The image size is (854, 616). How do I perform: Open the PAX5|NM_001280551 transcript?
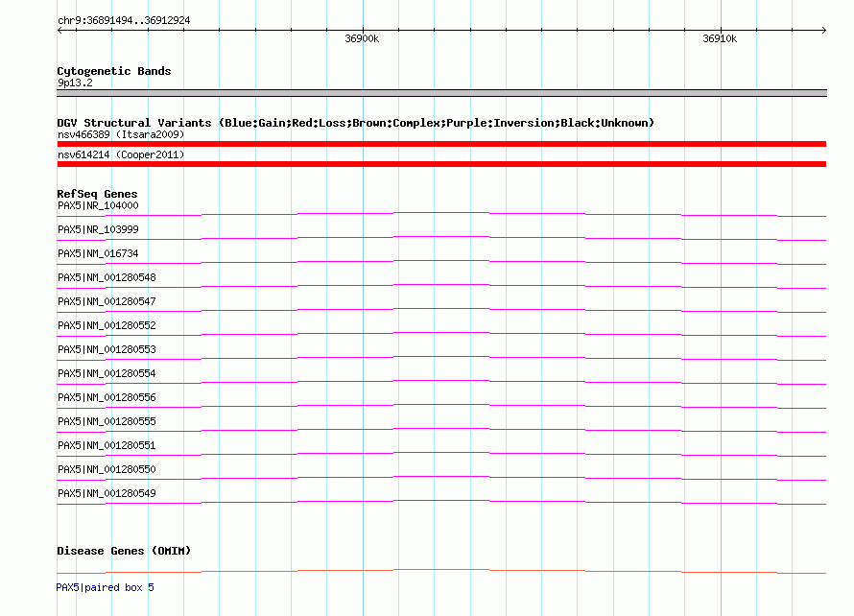(107, 445)
